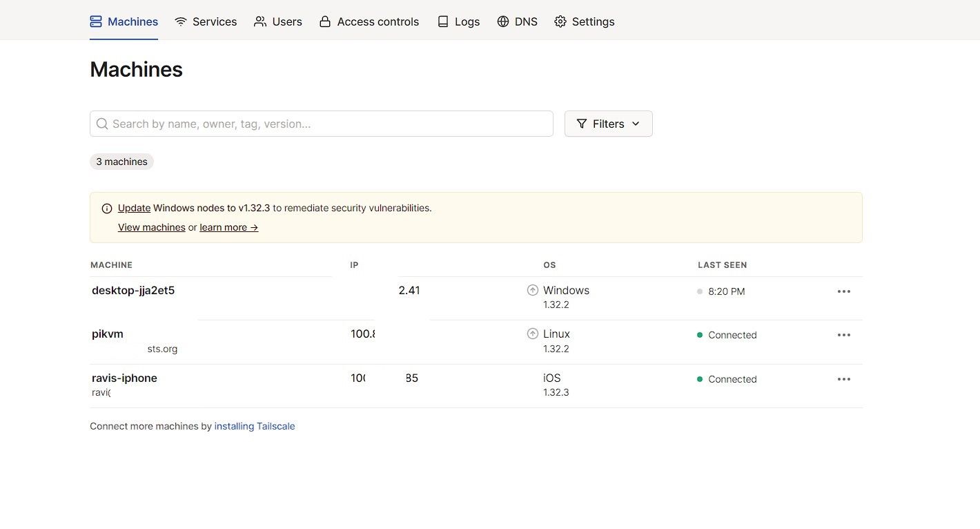Open the learn more link
The height and width of the screenshot is (529, 980).
[x=229, y=227]
